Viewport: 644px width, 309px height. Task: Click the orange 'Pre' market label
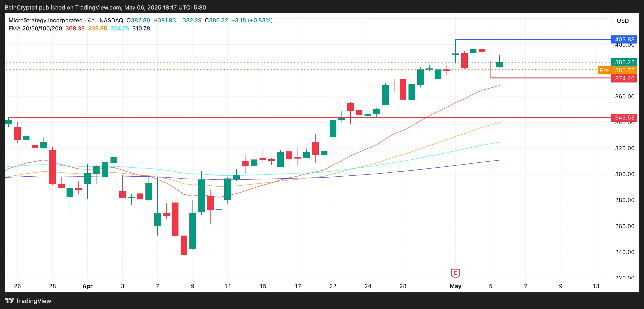[604, 70]
